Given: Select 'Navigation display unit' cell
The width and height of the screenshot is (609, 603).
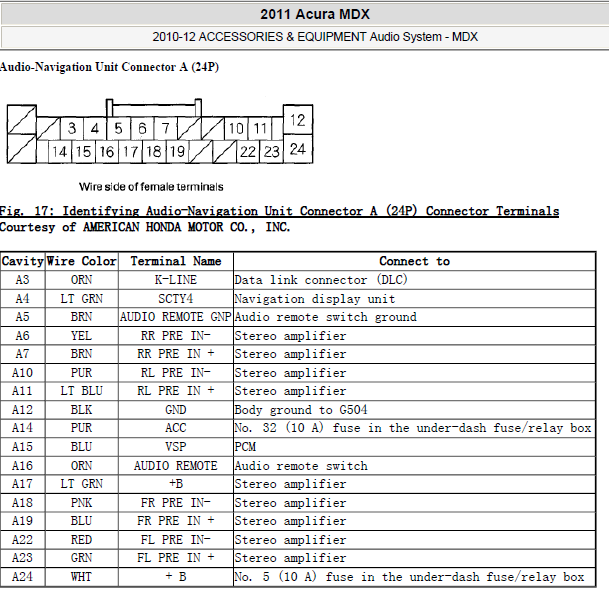Looking at the screenshot, I should pos(414,299).
